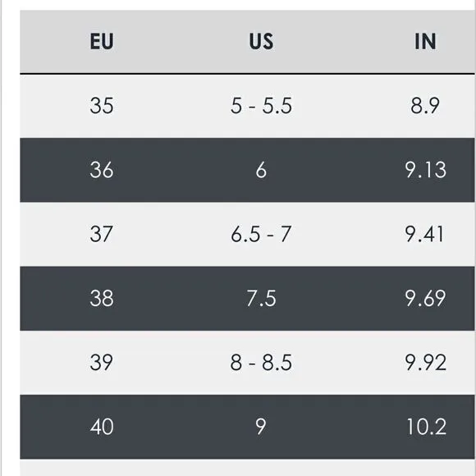Click US size 6.5 - 7 cell
The height and width of the screenshot is (476, 476).
pos(261,234)
